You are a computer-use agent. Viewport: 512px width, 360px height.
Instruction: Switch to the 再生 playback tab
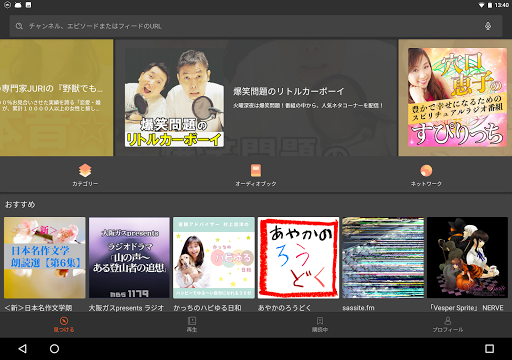pyautogui.click(x=192, y=325)
